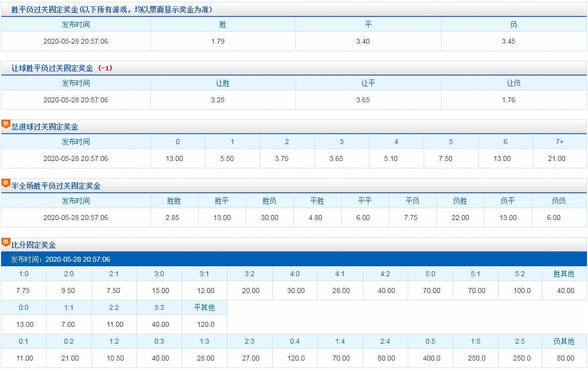Image resolution: width=588 pixels, height=369 pixels.
Task: Select 负胜 odds 22.00
Action: coord(460,218)
